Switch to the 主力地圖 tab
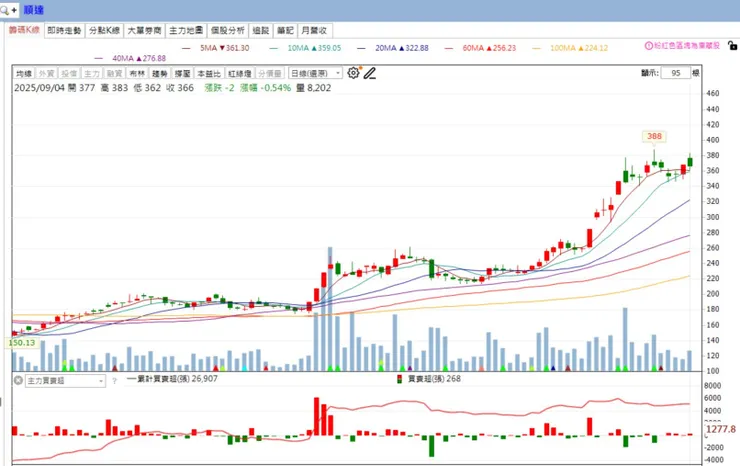 (186, 31)
